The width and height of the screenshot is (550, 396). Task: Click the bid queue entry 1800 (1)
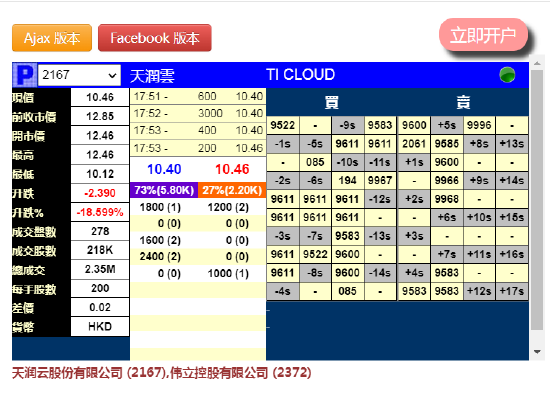pyautogui.click(x=160, y=207)
